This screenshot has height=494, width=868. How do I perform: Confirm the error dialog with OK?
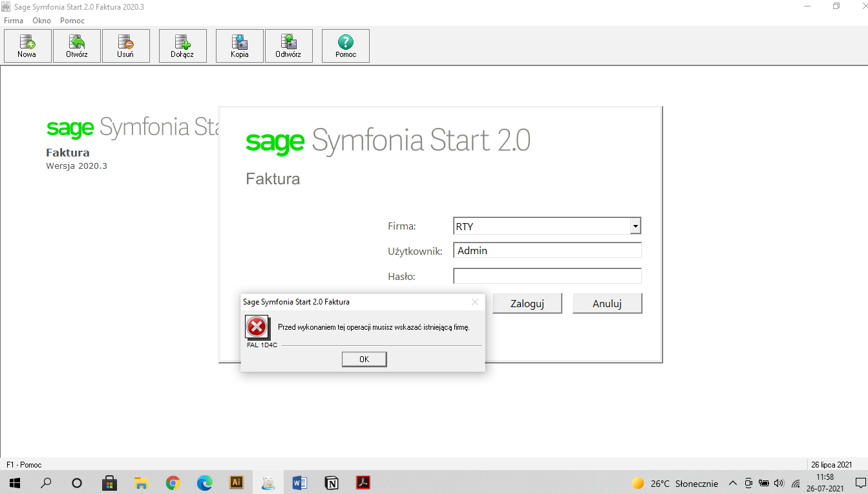click(364, 359)
